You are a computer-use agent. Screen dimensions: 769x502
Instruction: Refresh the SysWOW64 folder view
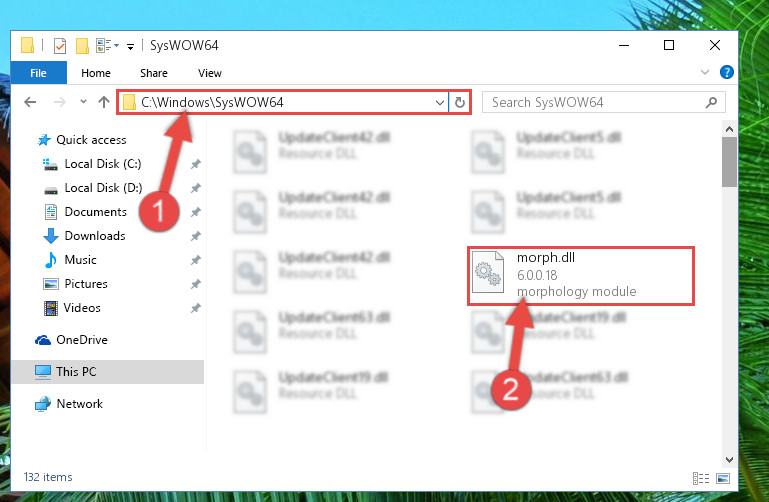[460, 102]
